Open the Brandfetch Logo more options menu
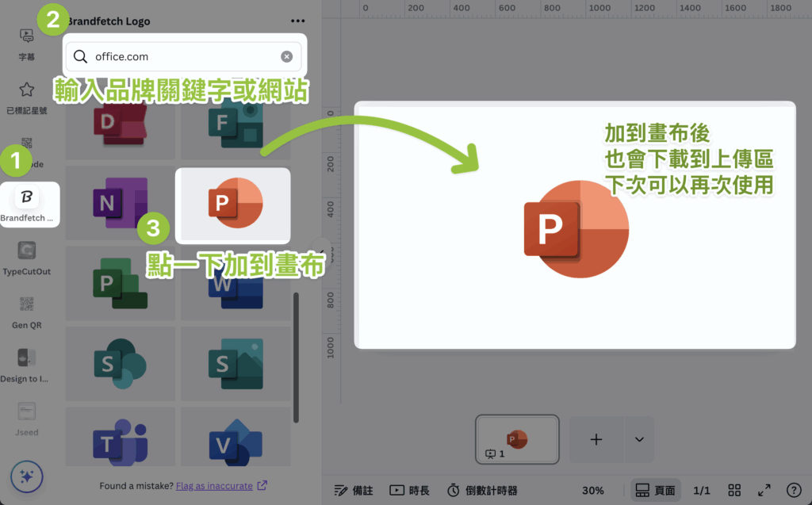Viewport: 812px width, 505px height. click(298, 21)
